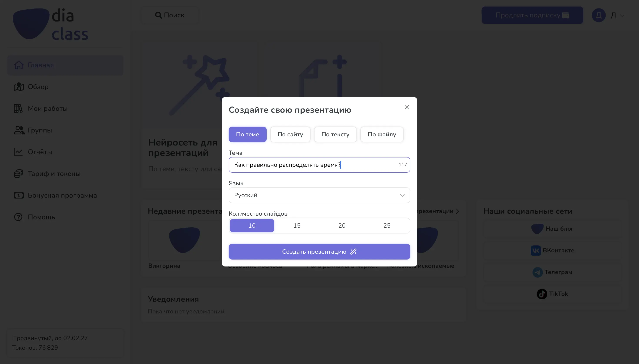Screen dimensions: 639x364
Task: Select 15 slides option
Action: pos(297,225)
